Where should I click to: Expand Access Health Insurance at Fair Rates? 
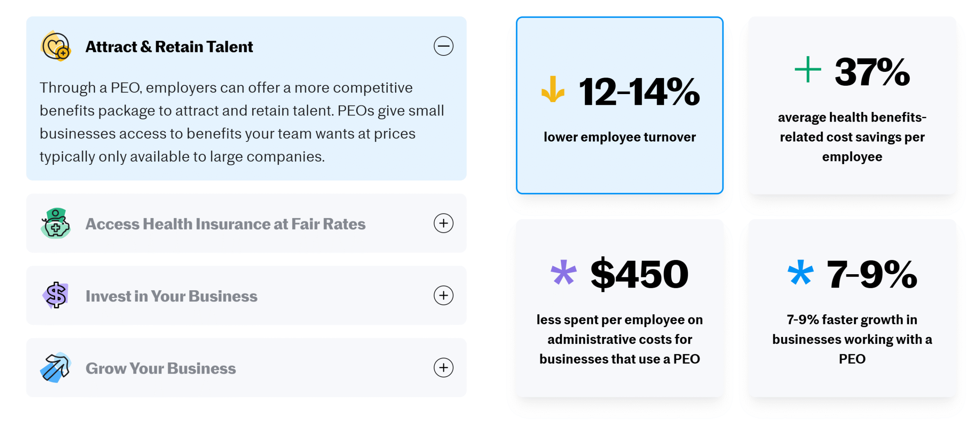pos(443,223)
